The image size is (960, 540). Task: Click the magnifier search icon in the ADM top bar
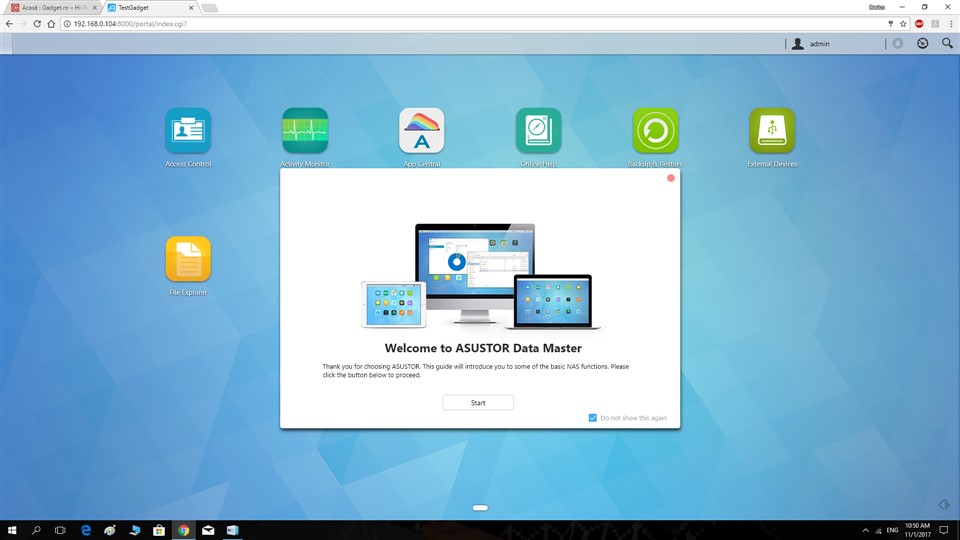coord(947,44)
